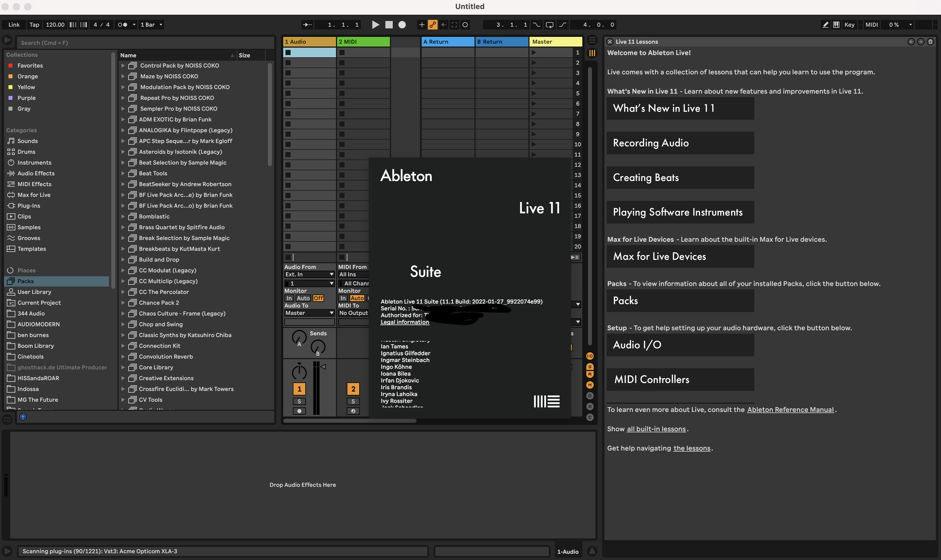Click the Link button

tap(14, 24)
